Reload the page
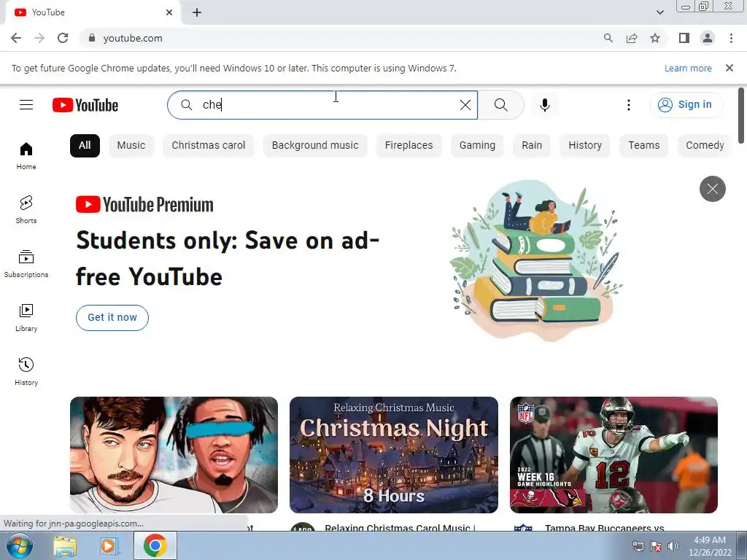This screenshot has width=747, height=560. point(63,38)
